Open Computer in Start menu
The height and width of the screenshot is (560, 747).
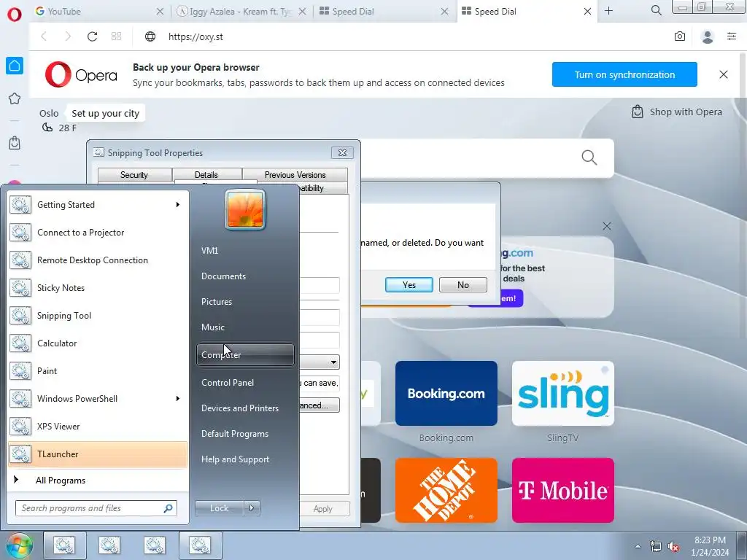pos(245,355)
